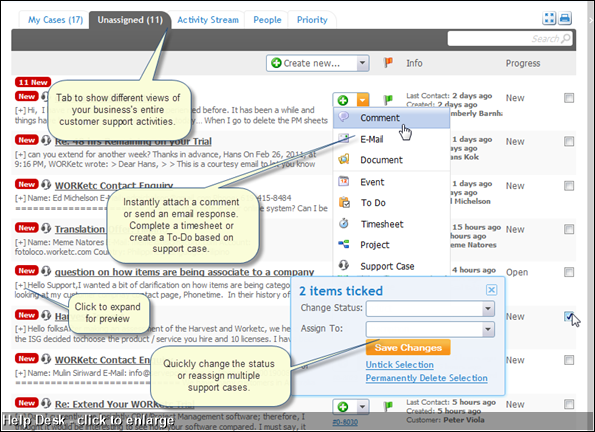Screen dimensions: 595x432
Task: Click green flag on Re: Extend row
Action: click(x=388, y=407)
